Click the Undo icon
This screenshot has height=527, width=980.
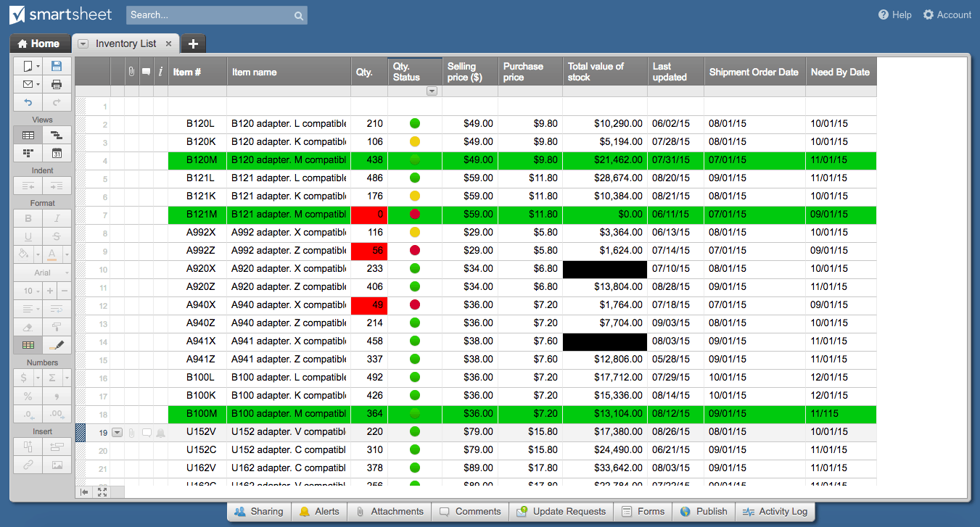pos(28,101)
